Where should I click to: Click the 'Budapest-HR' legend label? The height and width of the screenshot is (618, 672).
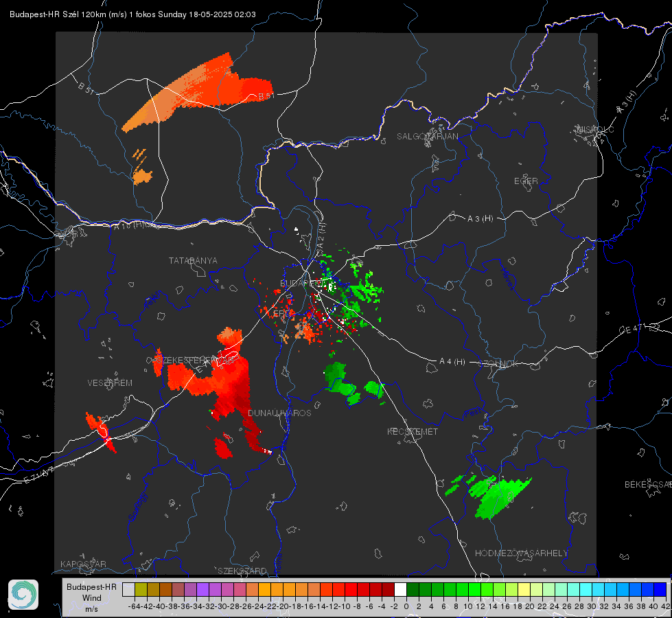(x=91, y=587)
